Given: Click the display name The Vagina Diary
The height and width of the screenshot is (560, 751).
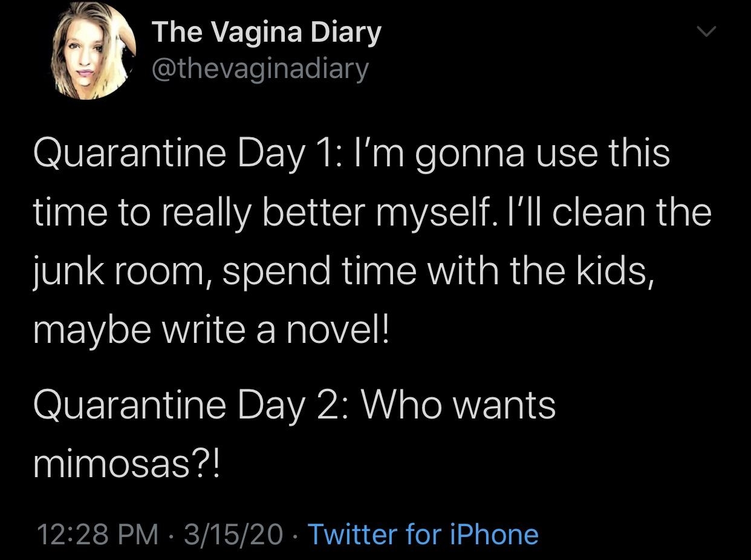Looking at the screenshot, I should coord(267,32).
